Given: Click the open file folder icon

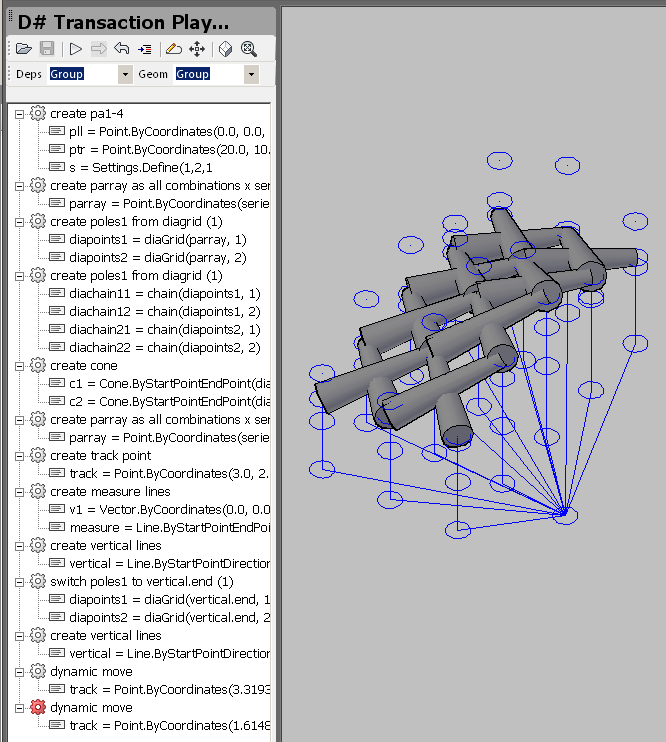Looking at the screenshot, I should pyautogui.click(x=23, y=48).
